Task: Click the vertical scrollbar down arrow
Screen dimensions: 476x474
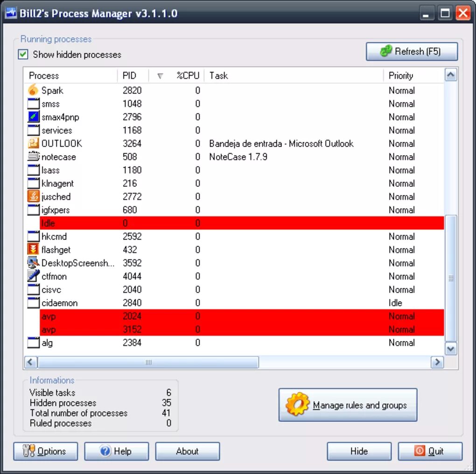Action: click(451, 349)
